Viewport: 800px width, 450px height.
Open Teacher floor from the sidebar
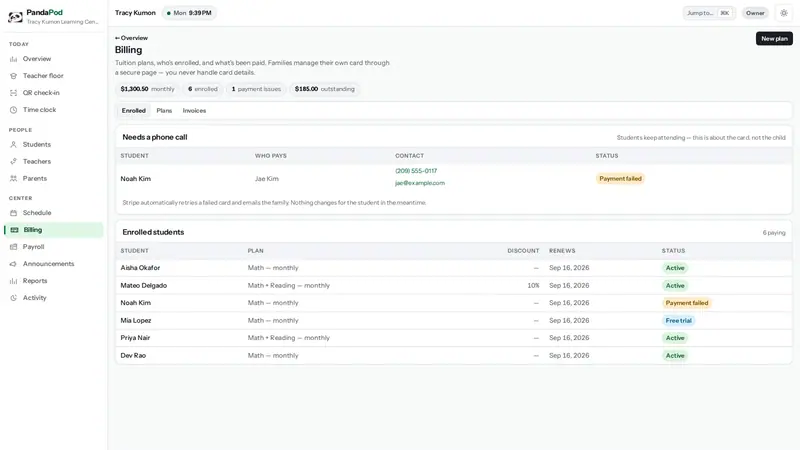tap(54, 76)
